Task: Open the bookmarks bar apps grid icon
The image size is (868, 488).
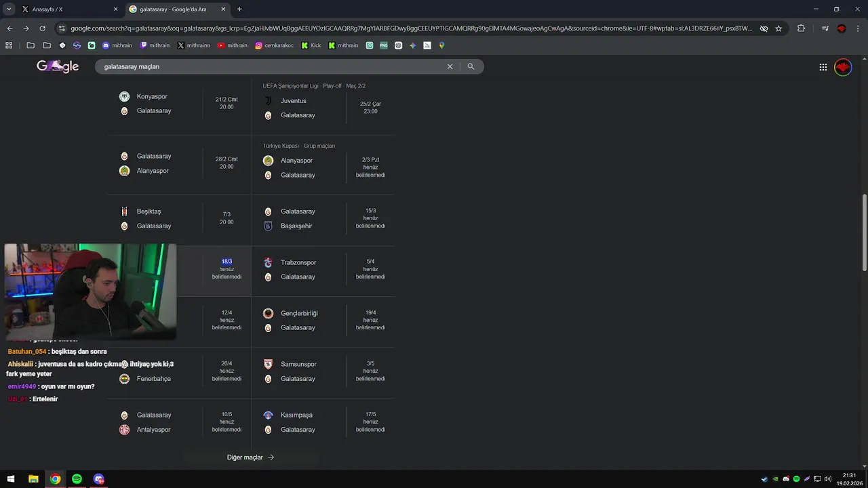Action: [x=9, y=45]
